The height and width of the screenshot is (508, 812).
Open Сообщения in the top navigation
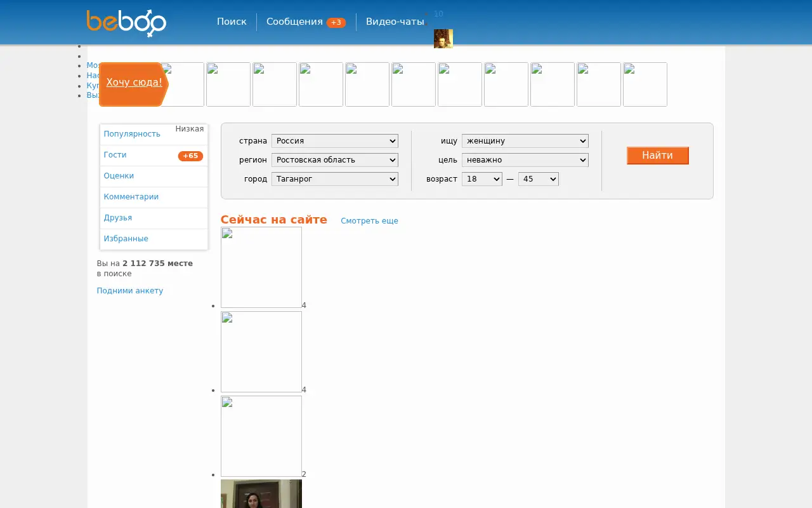click(x=294, y=22)
